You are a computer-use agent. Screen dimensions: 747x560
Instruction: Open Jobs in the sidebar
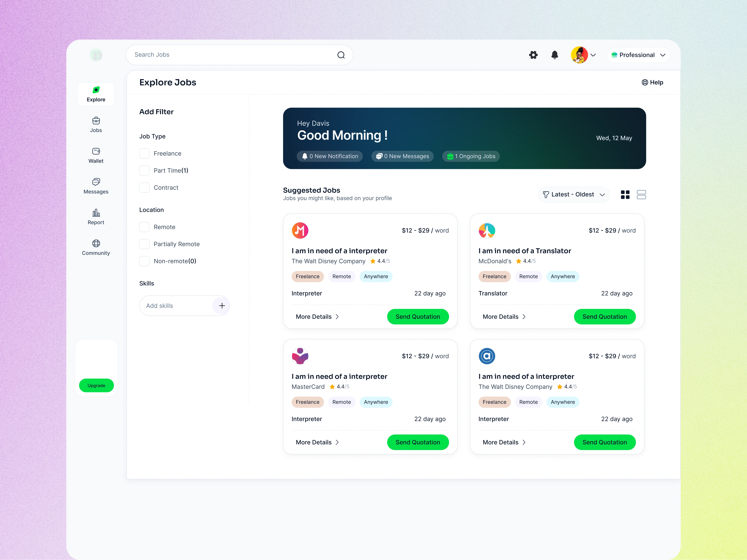(x=96, y=125)
